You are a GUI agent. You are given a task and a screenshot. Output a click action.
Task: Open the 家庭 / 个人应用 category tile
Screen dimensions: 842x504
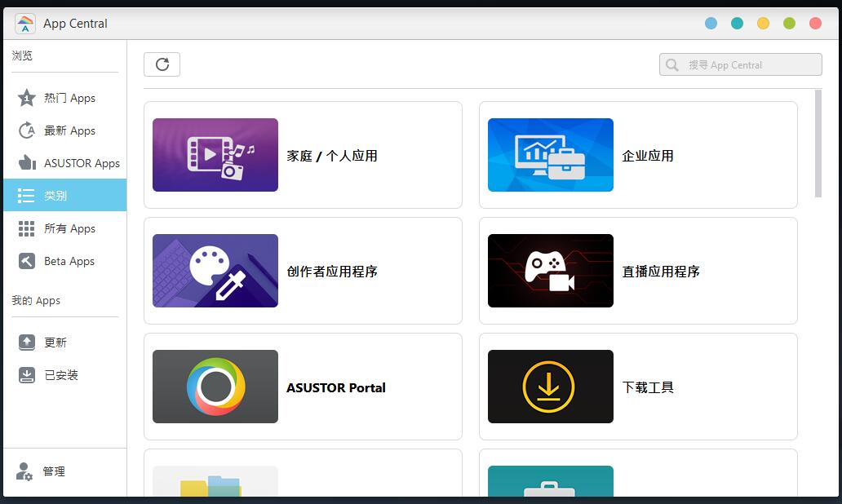point(302,155)
